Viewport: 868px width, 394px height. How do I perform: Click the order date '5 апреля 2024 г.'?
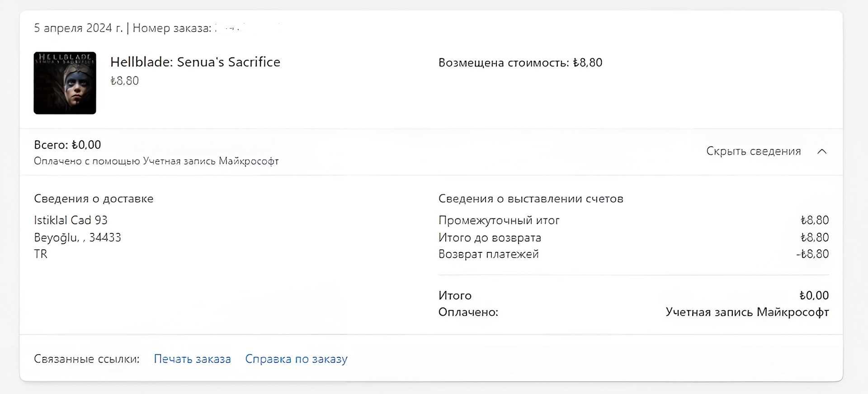coord(78,28)
